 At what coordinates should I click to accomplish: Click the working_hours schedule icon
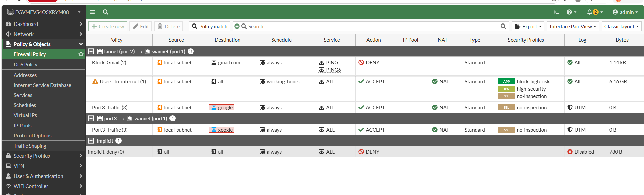(x=262, y=81)
